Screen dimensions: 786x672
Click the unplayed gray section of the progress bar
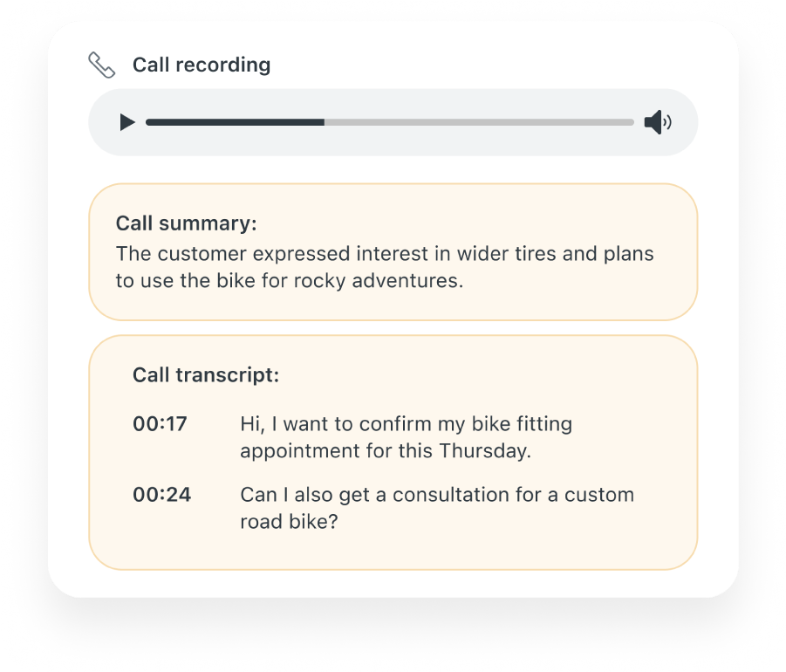pyautogui.click(x=480, y=122)
